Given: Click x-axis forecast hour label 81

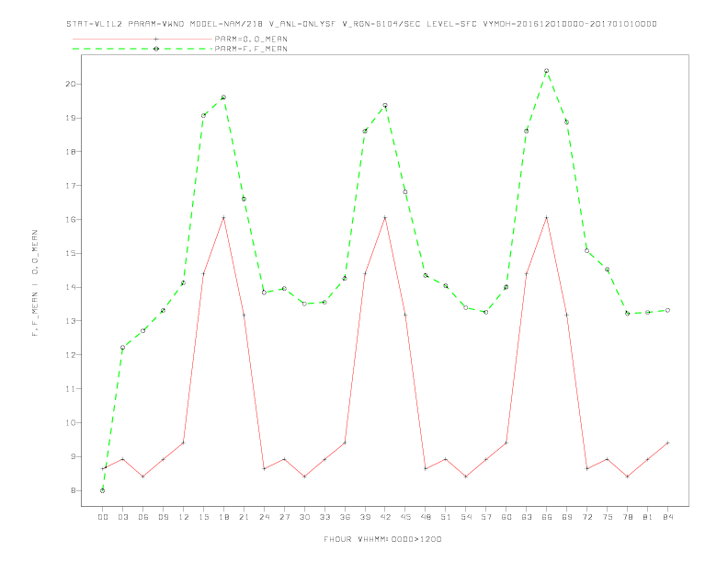Looking at the screenshot, I should 648,517.
